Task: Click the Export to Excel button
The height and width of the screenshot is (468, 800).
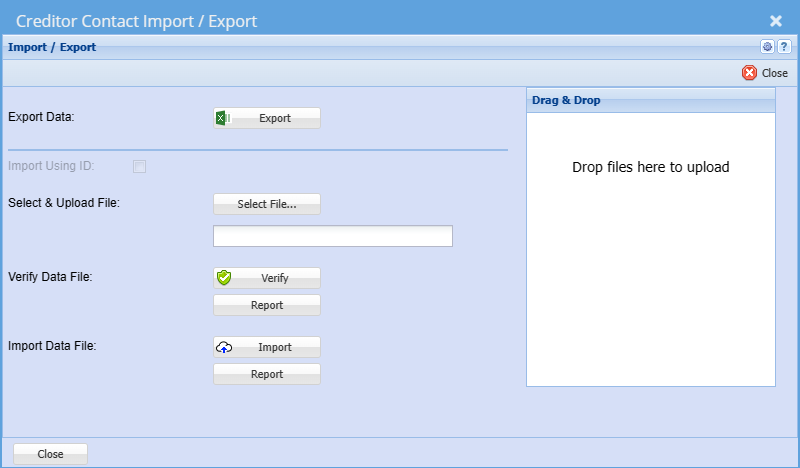Action: (267, 118)
